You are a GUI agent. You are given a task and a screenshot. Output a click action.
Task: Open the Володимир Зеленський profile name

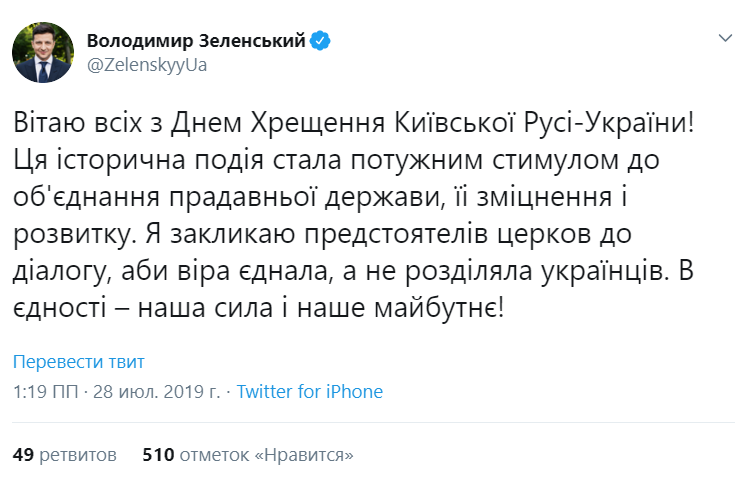tap(197, 41)
